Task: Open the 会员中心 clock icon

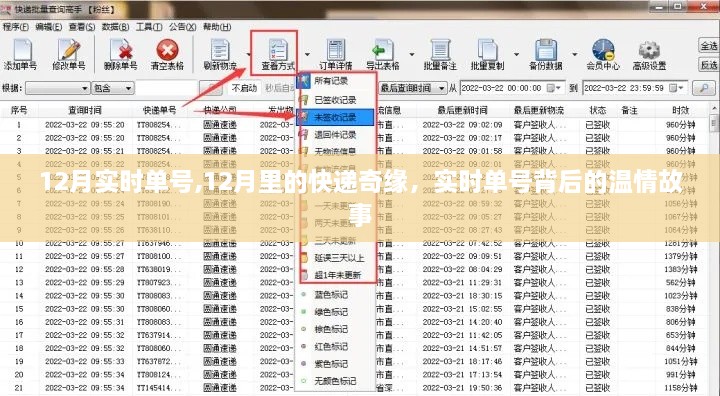Action: 603,54
